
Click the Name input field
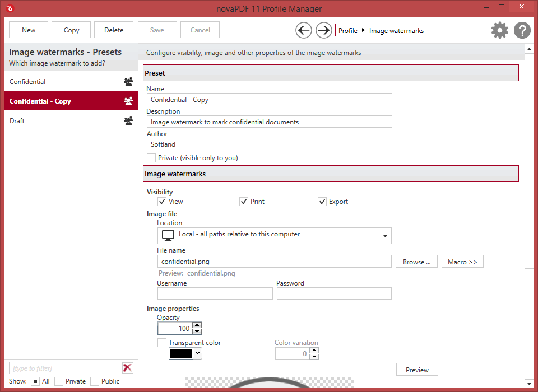[x=270, y=100]
